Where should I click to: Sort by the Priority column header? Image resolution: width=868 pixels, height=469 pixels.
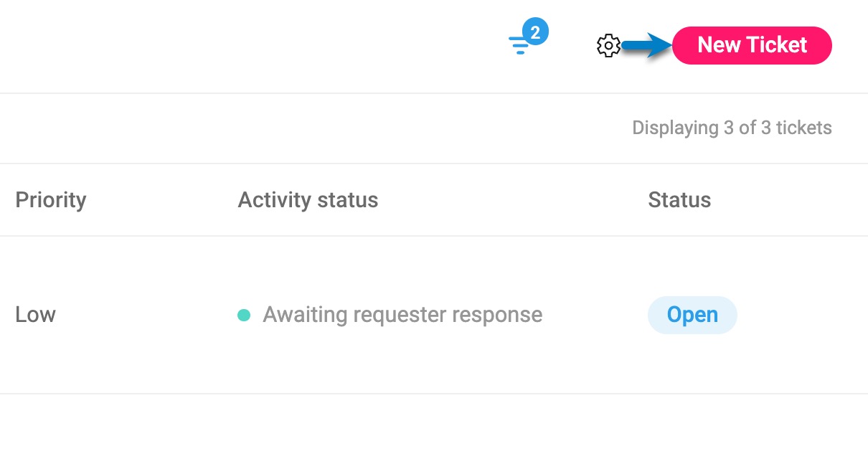pyautogui.click(x=51, y=199)
